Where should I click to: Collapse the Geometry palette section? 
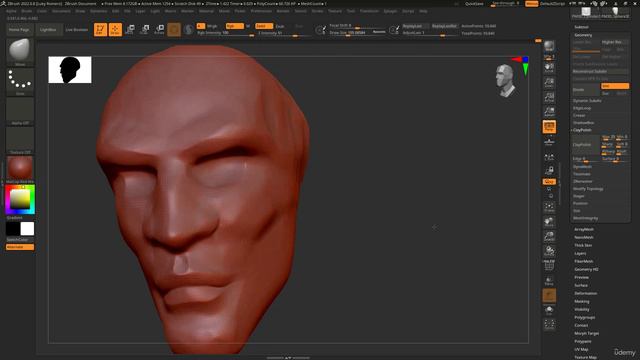click(583, 35)
